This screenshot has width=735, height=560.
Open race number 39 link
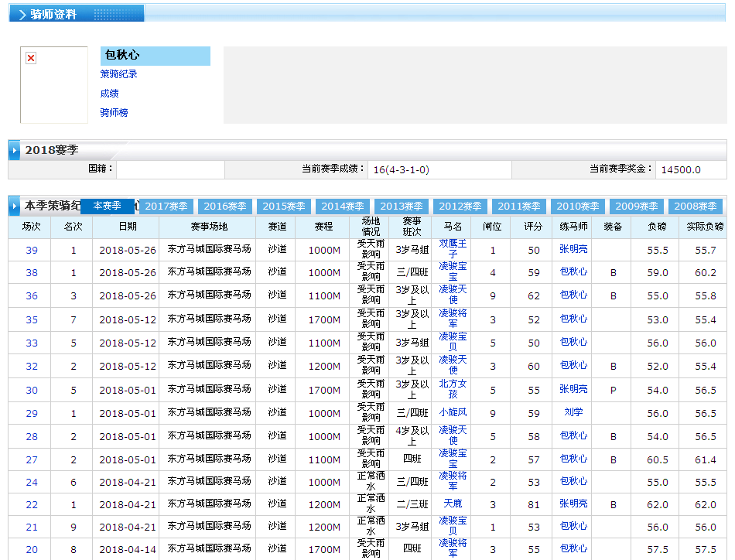32,251
